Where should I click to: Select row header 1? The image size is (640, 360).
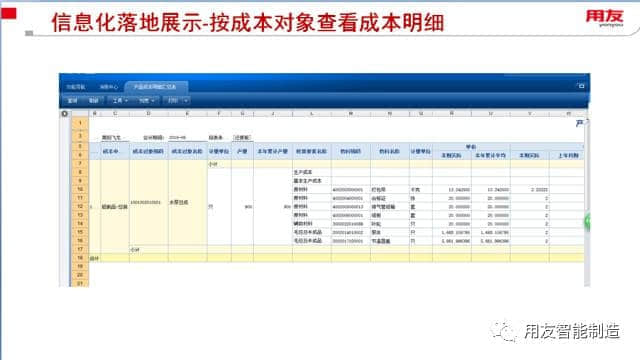click(80, 123)
